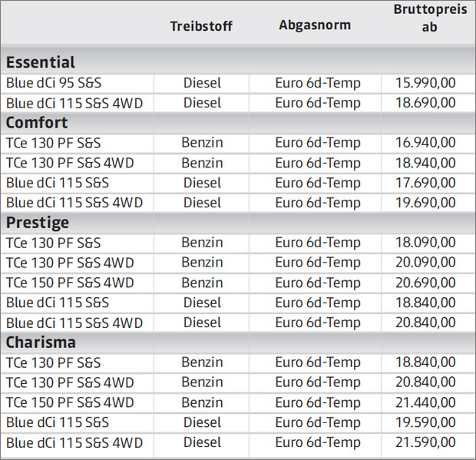Click the Treibstoff column header
This screenshot has height=460, width=476.
[201, 26]
